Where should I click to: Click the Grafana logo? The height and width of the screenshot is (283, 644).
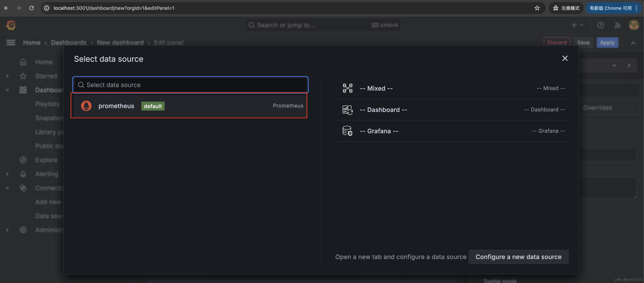click(11, 25)
